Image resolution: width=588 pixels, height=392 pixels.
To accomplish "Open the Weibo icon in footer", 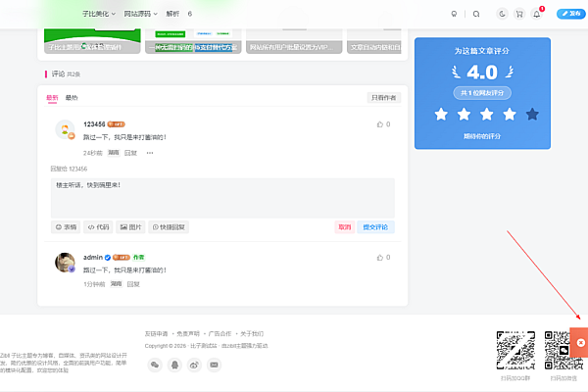I will click(x=194, y=365).
